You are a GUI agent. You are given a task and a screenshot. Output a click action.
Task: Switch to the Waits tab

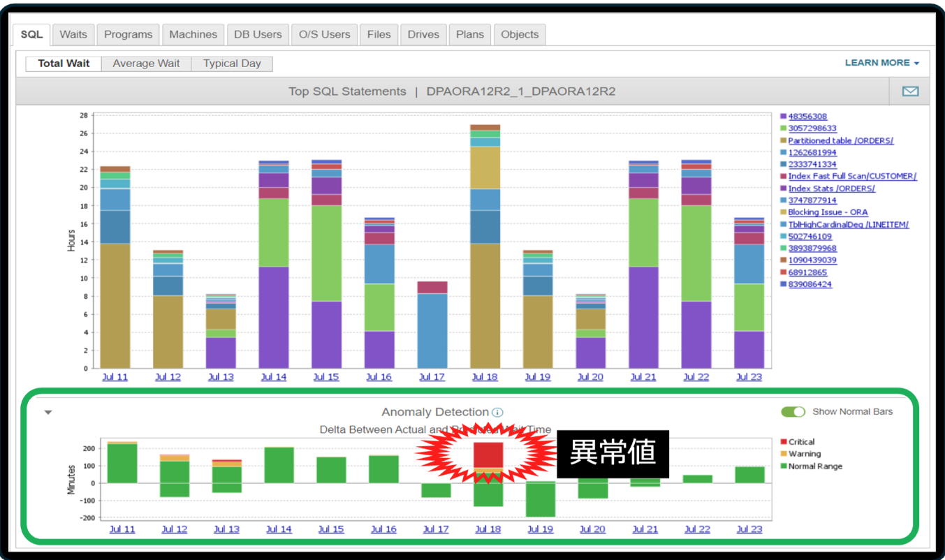pyautogui.click(x=73, y=34)
